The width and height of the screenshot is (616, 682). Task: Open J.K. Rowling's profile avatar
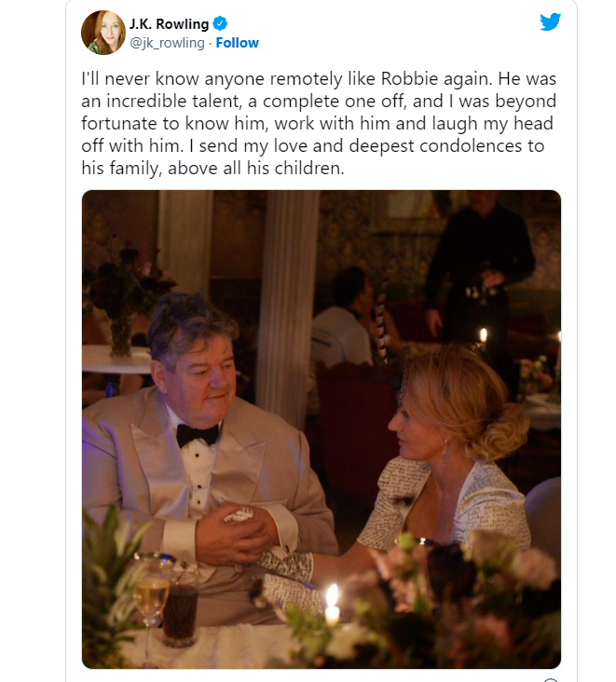click(103, 33)
